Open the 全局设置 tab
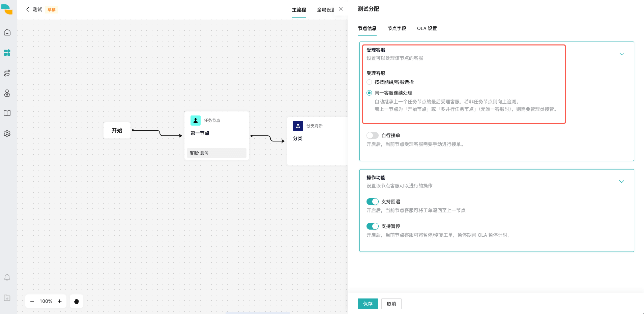 [x=326, y=10]
